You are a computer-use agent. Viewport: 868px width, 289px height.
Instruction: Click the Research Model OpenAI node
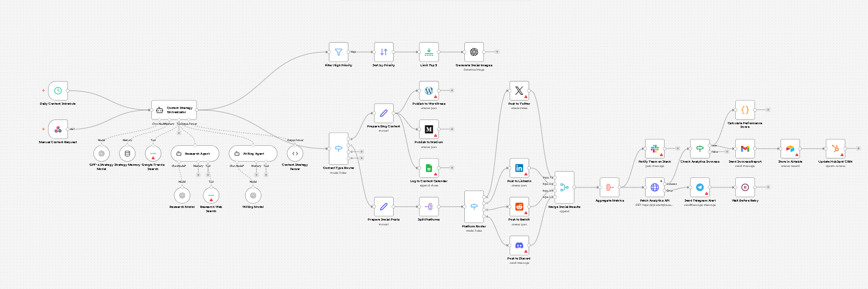[x=182, y=195]
